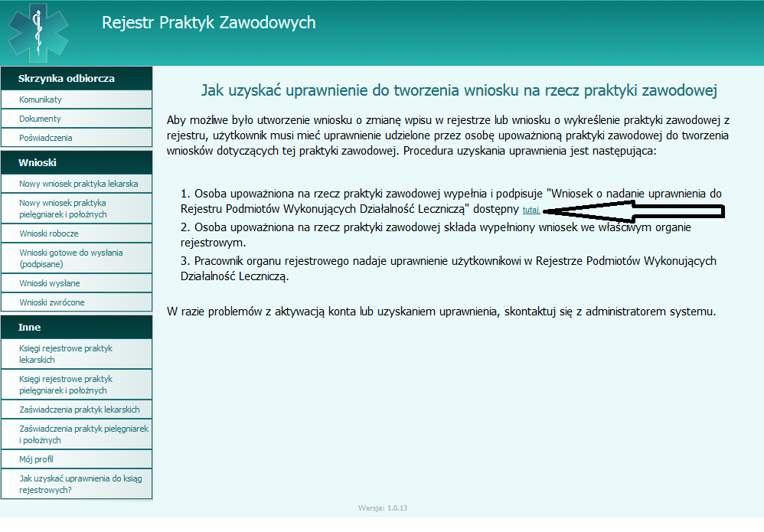Open Księgi rejestrowe praktyk pielęgniarek i położnych
Image resolution: width=764 pixels, height=532 pixels.
[x=77, y=384]
